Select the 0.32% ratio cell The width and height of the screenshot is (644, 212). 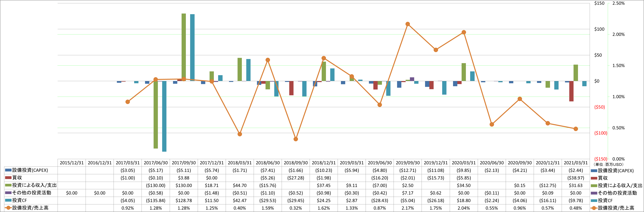(296, 208)
